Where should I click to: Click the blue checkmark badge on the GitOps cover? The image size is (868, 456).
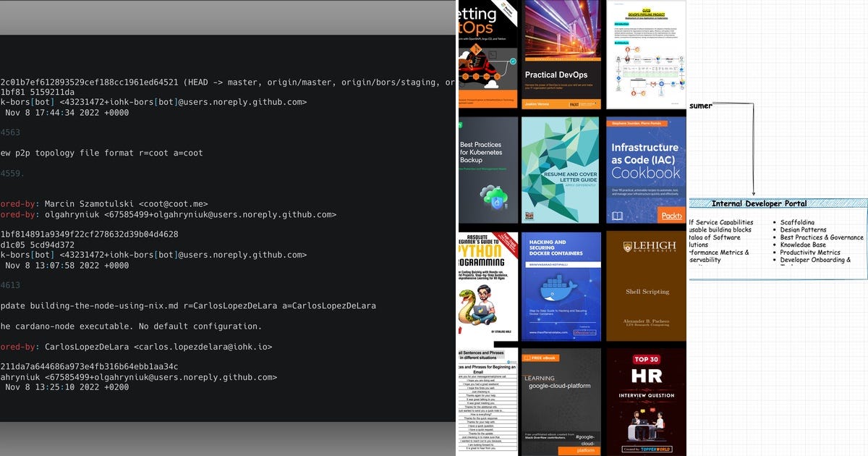click(513, 61)
